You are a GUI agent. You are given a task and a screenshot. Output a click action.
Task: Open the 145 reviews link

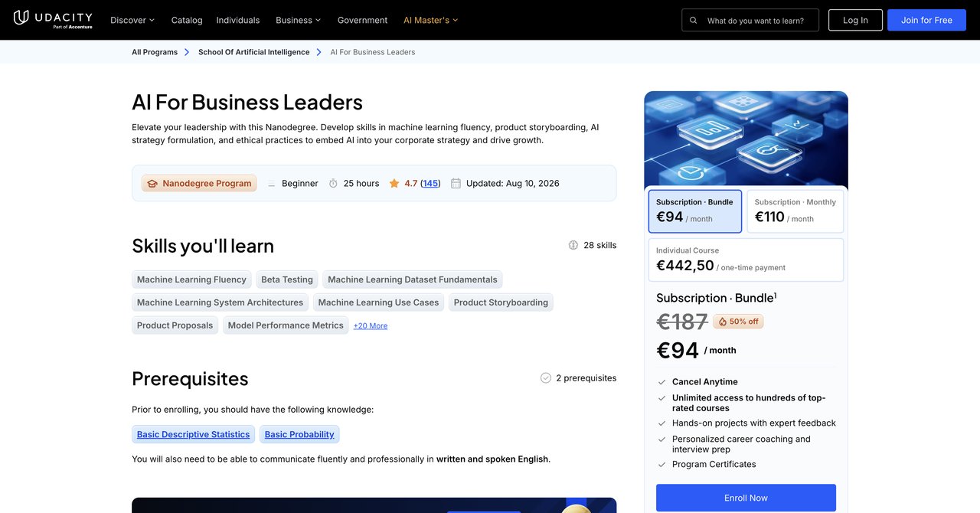430,184
